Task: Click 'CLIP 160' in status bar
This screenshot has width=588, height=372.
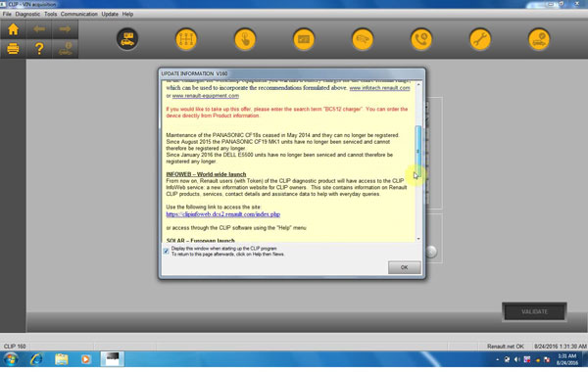Action: (x=15, y=347)
